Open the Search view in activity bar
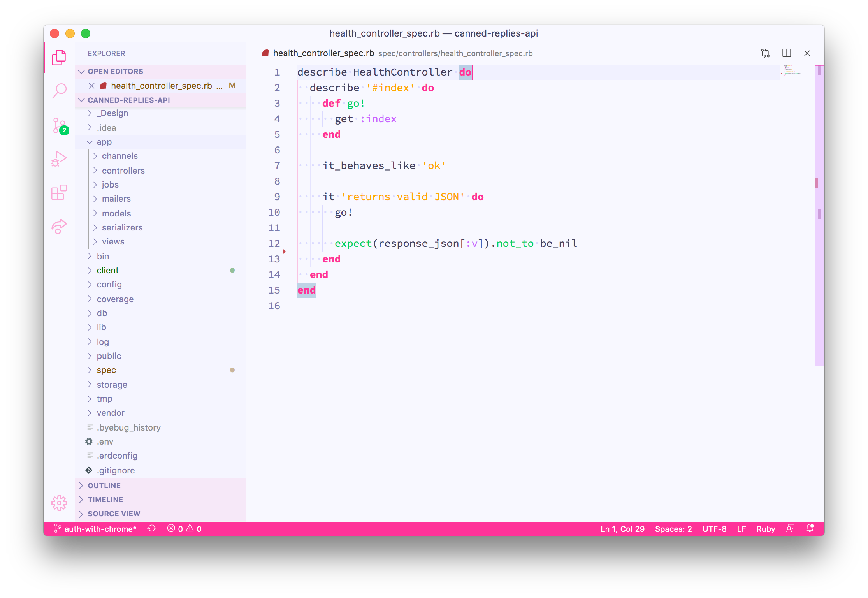 (x=59, y=91)
